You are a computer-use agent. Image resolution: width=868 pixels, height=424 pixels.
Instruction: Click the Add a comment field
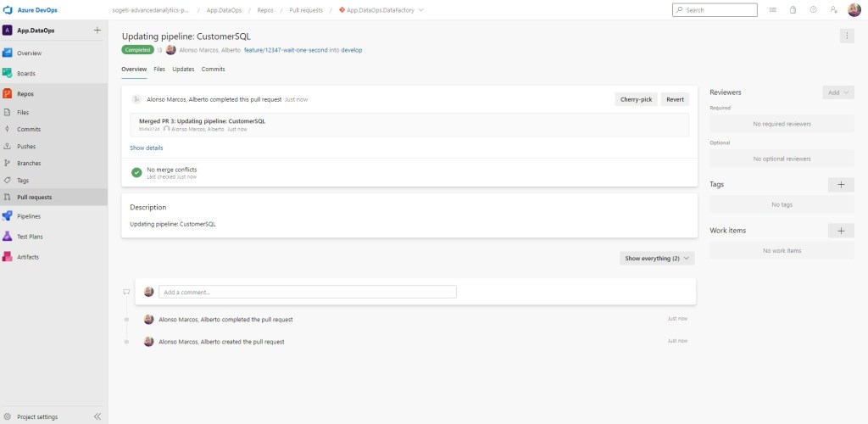[x=307, y=292]
